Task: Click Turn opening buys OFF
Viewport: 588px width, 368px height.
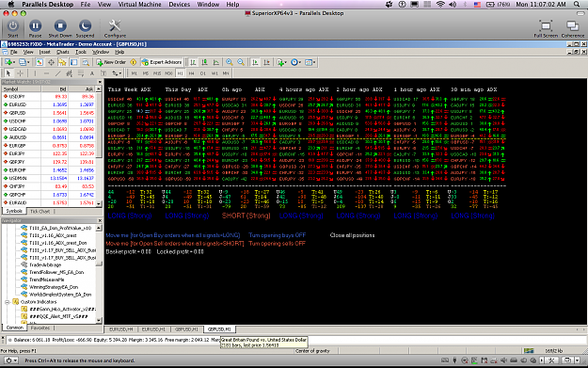Action: point(278,235)
